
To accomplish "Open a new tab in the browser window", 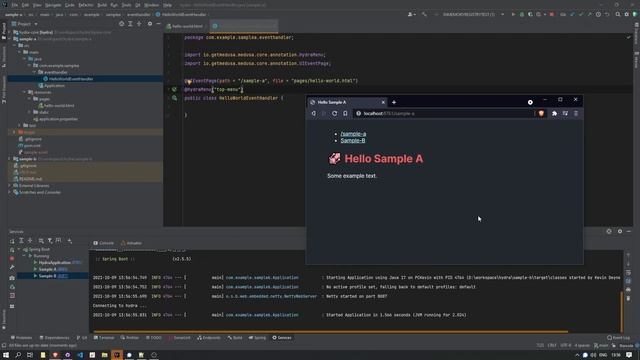I will pyautogui.click(x=394, y=102).
